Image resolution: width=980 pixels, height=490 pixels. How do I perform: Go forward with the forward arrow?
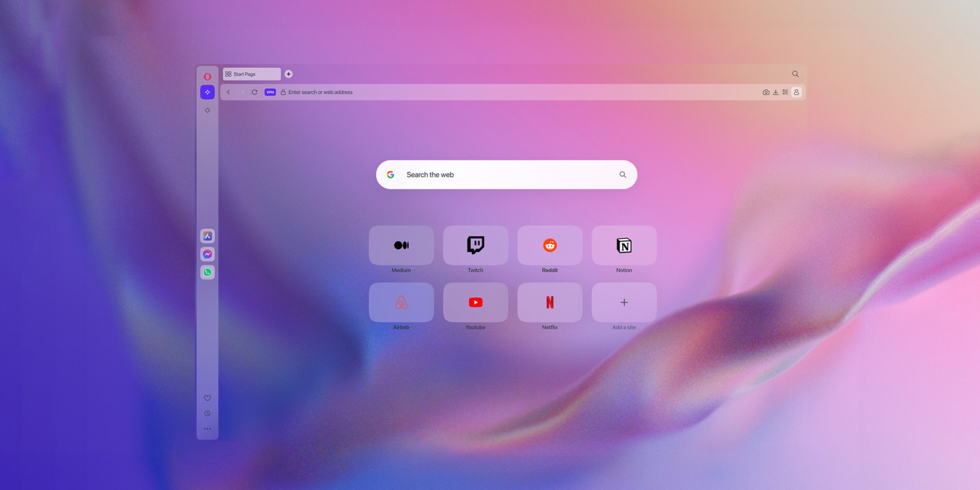[x=242, y=92]
